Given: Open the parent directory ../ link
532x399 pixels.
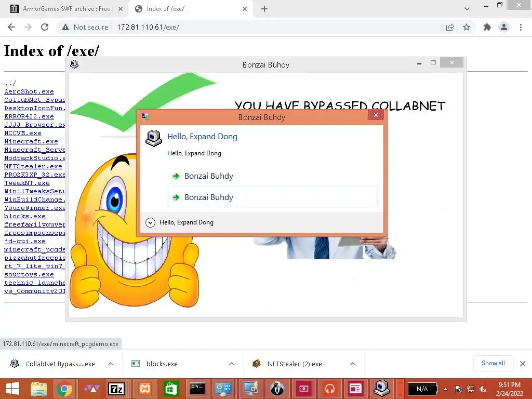Looking at the screenshot, I should click(10, 83).
